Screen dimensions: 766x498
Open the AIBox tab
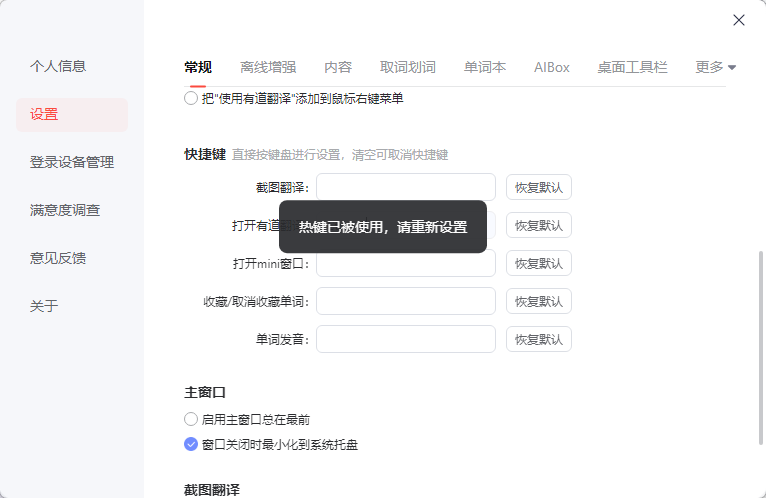pos(552,68)
